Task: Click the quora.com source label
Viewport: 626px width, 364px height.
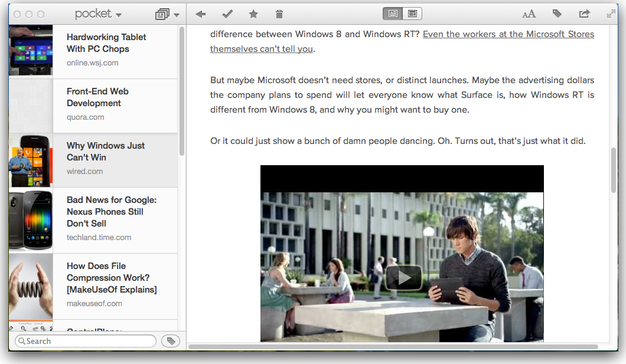Action: coord(86,117)
